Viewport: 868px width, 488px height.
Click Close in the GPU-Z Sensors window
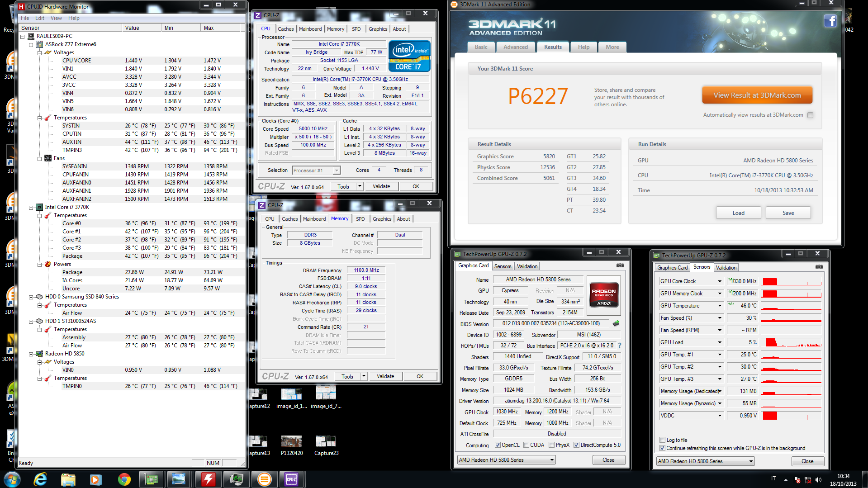807,461
